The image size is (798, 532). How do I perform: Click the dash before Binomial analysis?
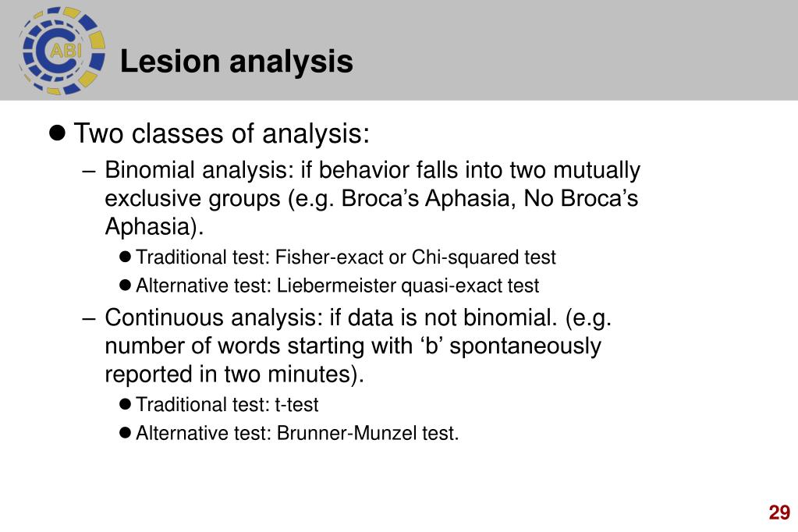89,172
